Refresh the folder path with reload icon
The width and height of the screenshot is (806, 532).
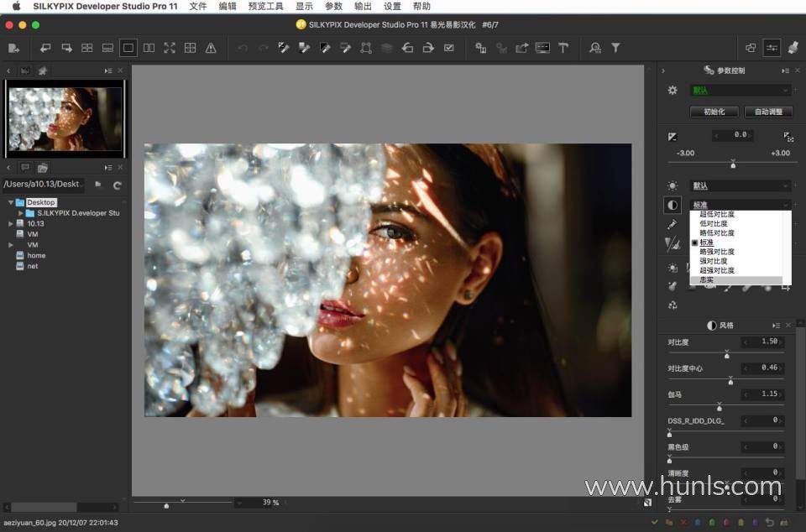[118, 185]
